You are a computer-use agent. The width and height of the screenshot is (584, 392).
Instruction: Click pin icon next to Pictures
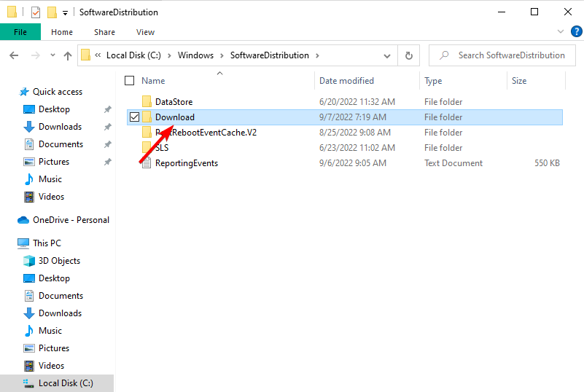108,162
